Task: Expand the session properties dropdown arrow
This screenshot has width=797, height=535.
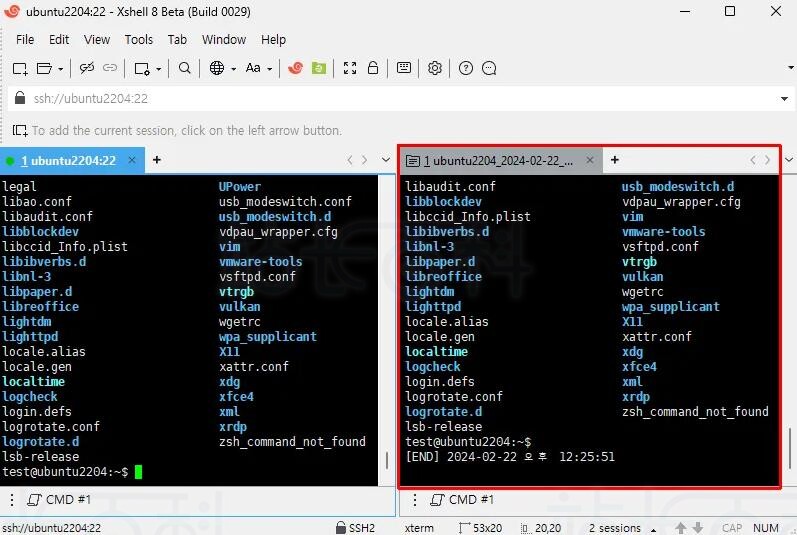Action: [159, 69]
